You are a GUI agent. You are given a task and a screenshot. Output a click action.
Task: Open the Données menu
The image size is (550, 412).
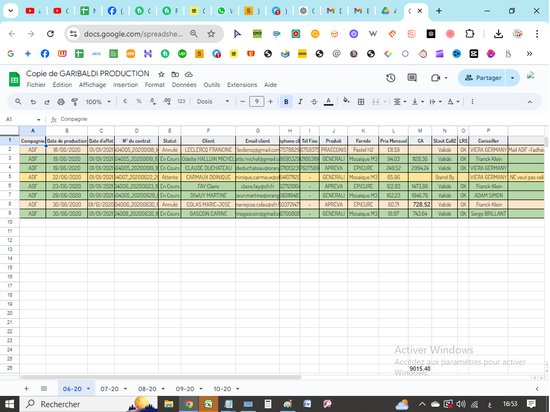point(184,85)
